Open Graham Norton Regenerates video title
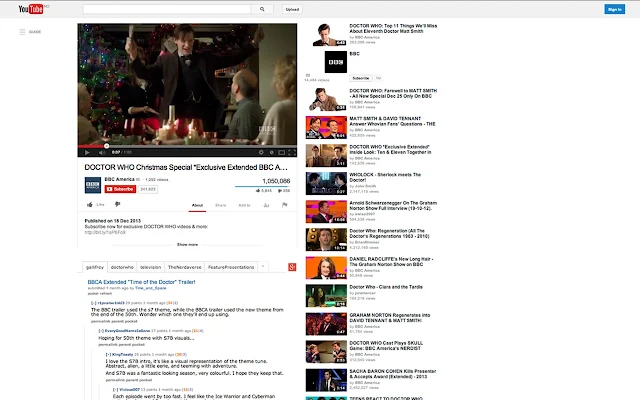Image resolution: width=640 pixels, height=400 pixels. click(x=390, y=318)
